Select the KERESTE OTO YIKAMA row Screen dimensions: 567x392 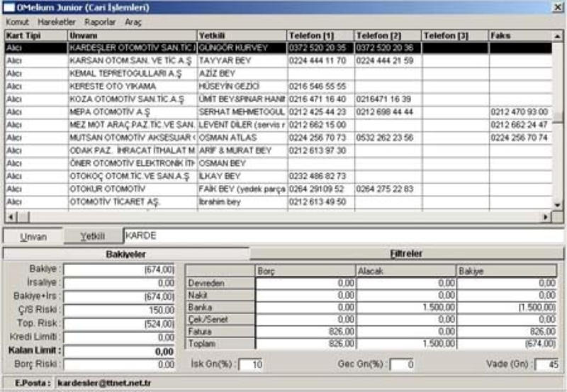279,86
